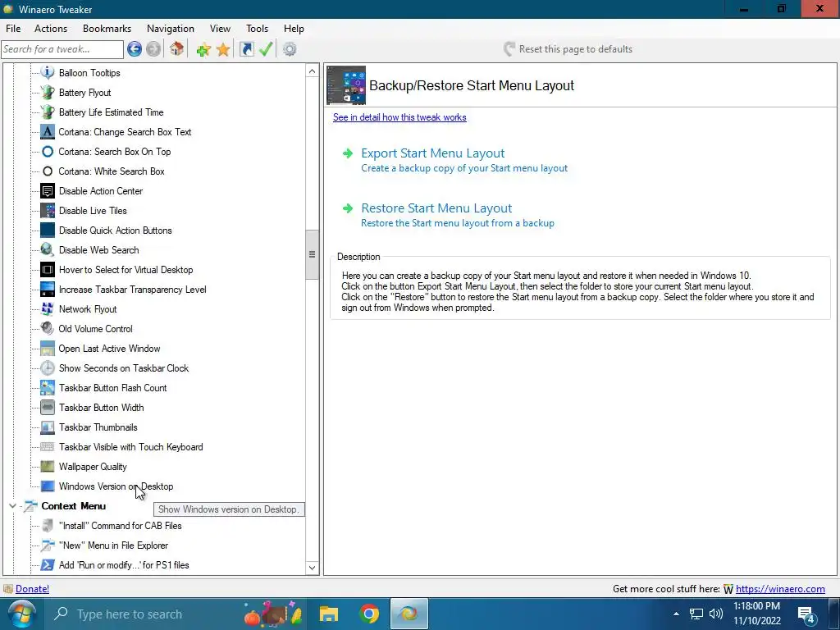Click the Battery Flyout icon
Viewport: 840px width, 630px height.
point(48,92)
